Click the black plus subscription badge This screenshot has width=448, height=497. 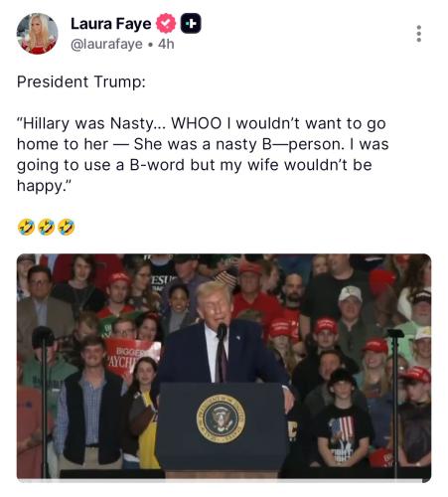(x=191, y=24)
